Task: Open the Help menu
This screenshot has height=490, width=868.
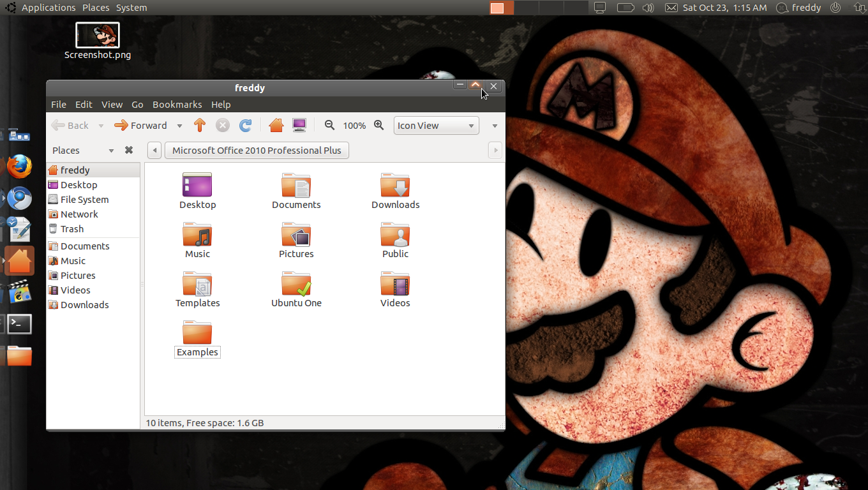Action: [x=221, y=105]
